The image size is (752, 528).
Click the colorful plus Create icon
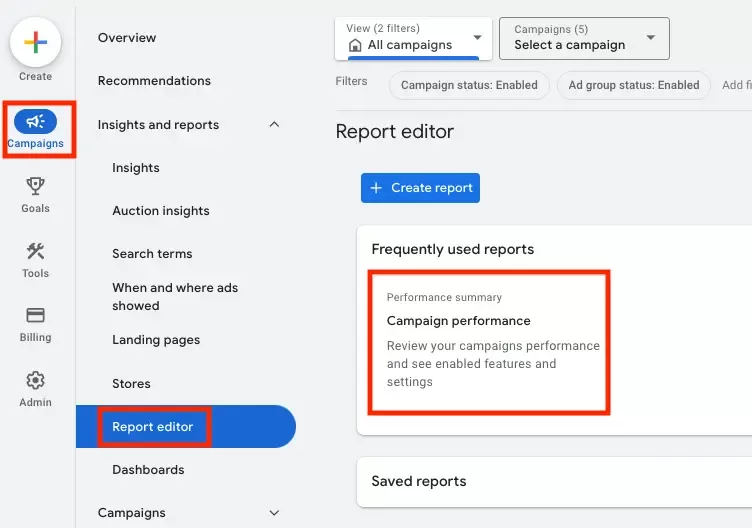coord(35,43)
